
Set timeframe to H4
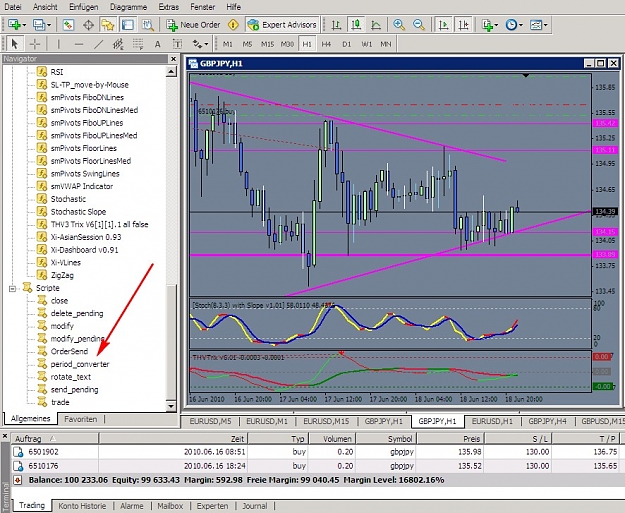[x=326, y=44]
